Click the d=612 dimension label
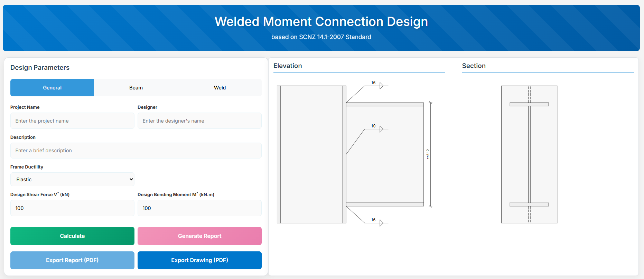This screenshot has height=279, width=644. pos(428,154)
